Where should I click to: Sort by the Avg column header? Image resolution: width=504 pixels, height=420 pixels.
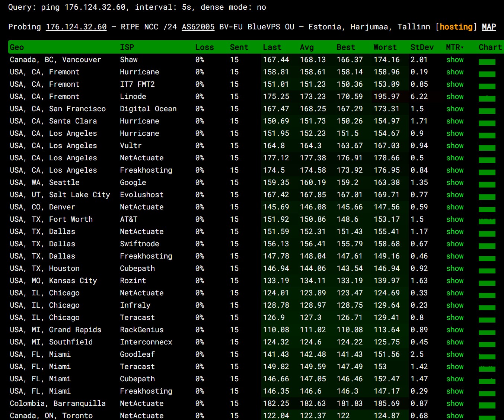[307, 47]
